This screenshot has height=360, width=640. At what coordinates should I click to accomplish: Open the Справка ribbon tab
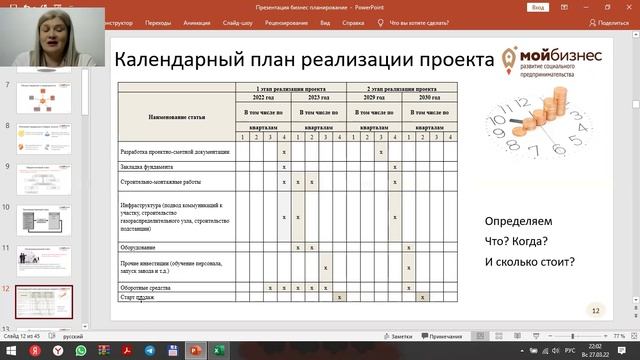coord(353,23)
